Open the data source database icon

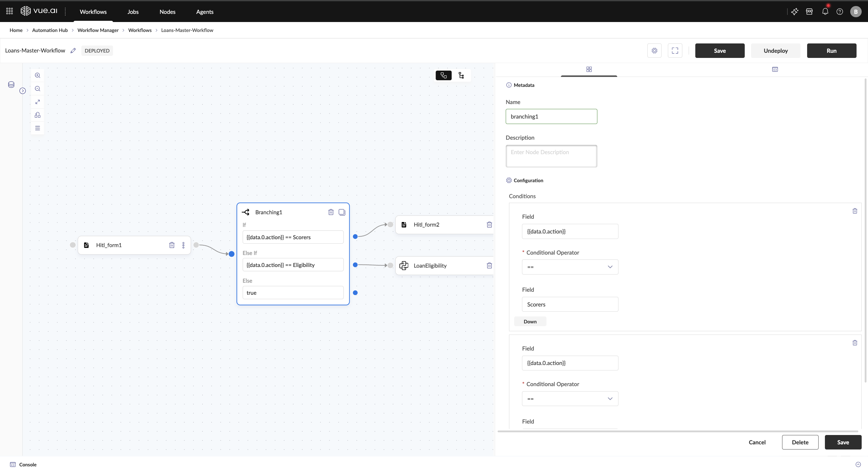point(11,85)
